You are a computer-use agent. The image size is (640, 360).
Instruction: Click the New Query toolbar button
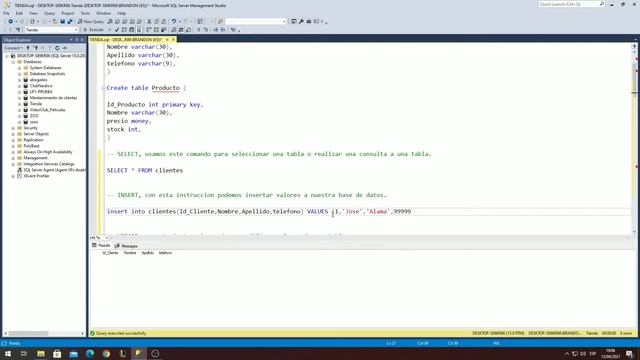click(x=91, y=21)
